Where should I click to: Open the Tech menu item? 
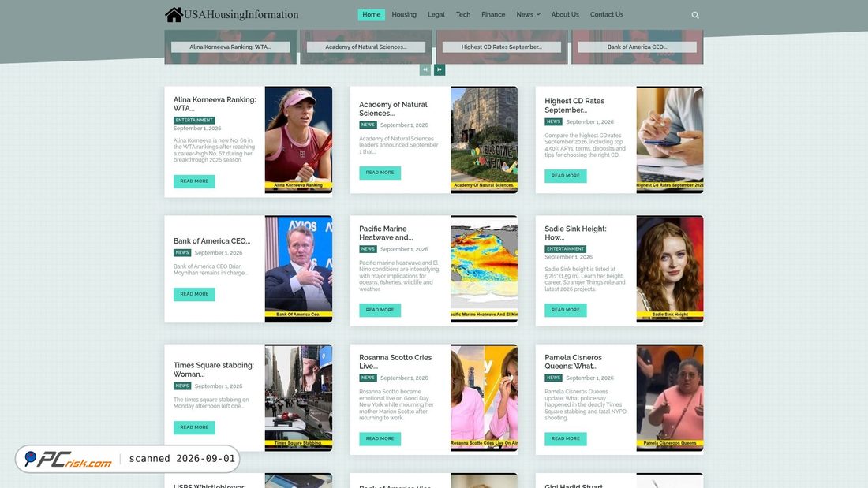pyautogui.click(x=463, y=15)
